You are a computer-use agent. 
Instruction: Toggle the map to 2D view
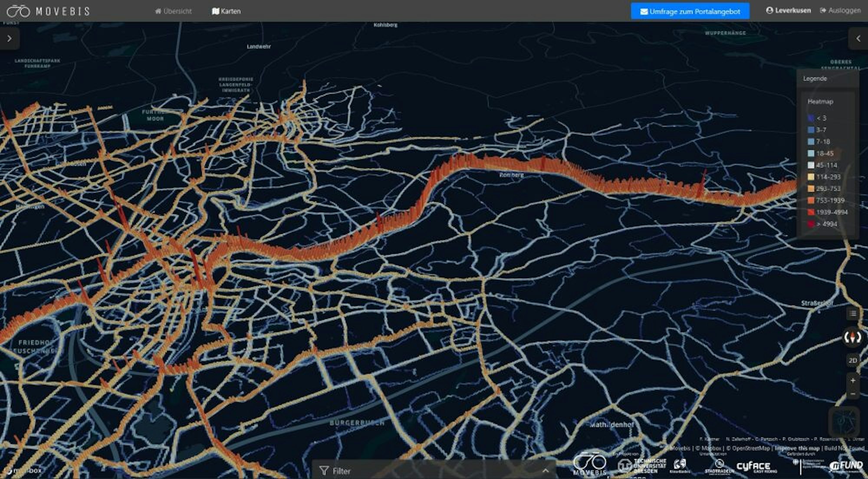(853, 361)
